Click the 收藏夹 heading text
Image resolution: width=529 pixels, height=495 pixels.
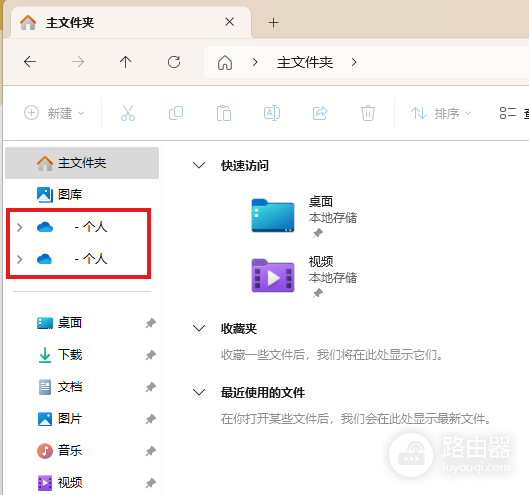coord(239,329)
